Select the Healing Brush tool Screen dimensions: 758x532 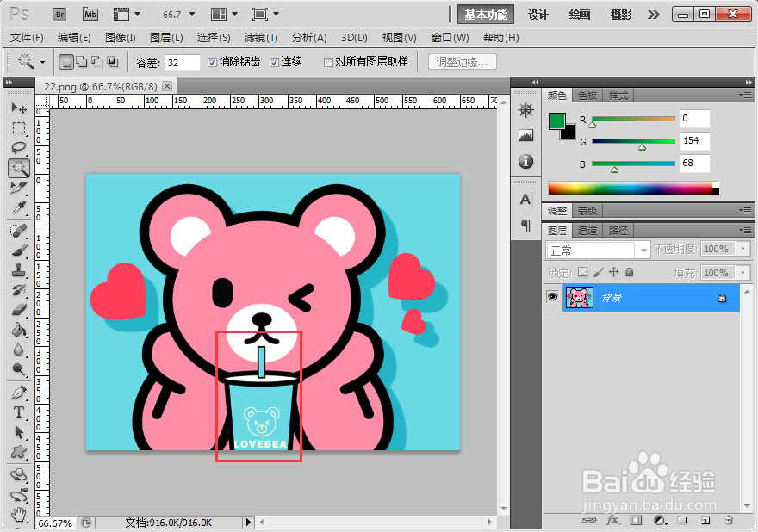coord(19,231)
